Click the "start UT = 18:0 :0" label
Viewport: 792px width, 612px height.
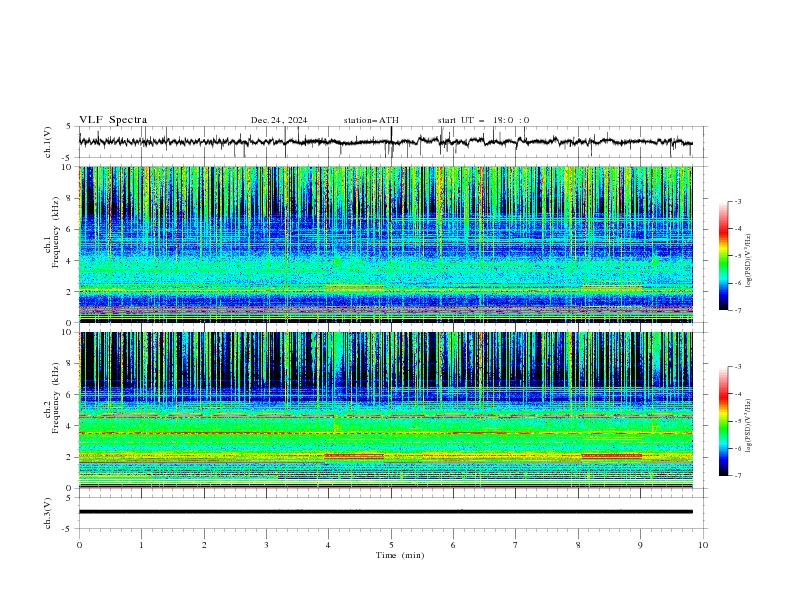[x=483, y=120]
